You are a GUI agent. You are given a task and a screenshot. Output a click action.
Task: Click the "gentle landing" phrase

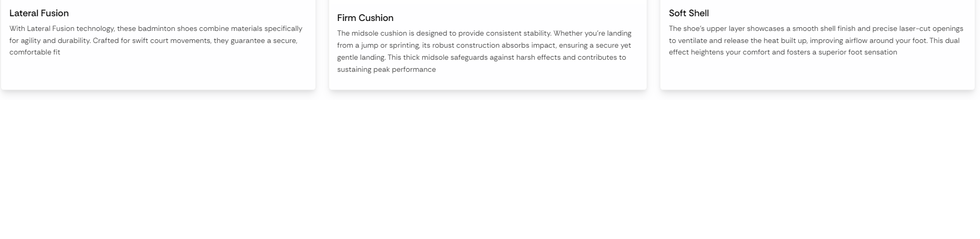pos(361,58)
